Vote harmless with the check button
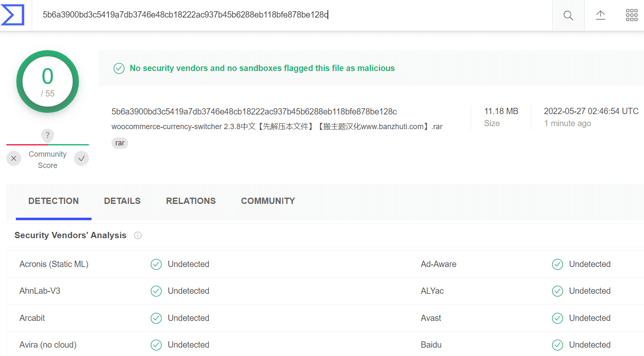This screenshot has width=644, height=356. pyautogui.click(x=81, y=158)
